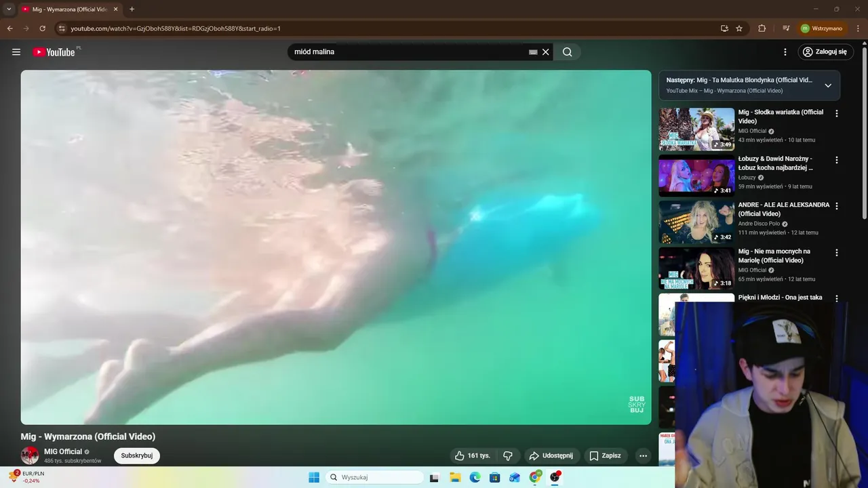This screenshot has height=488, width=868.
Task: Close the Mig - Wymarzona tab
Action: tap(115, 9)
